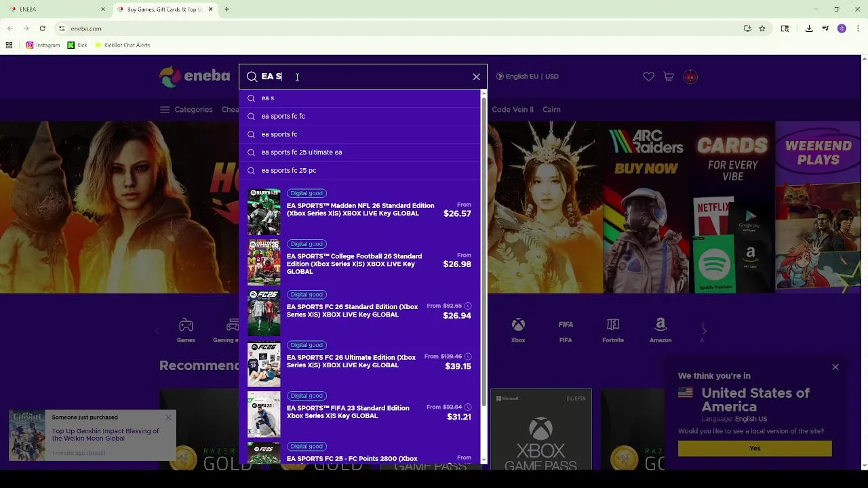This screenshot has width=868, height=488.
Task: Click the FC 26 Ultimate Edition cover thumbnail
Action: click(x=264, y=364)
